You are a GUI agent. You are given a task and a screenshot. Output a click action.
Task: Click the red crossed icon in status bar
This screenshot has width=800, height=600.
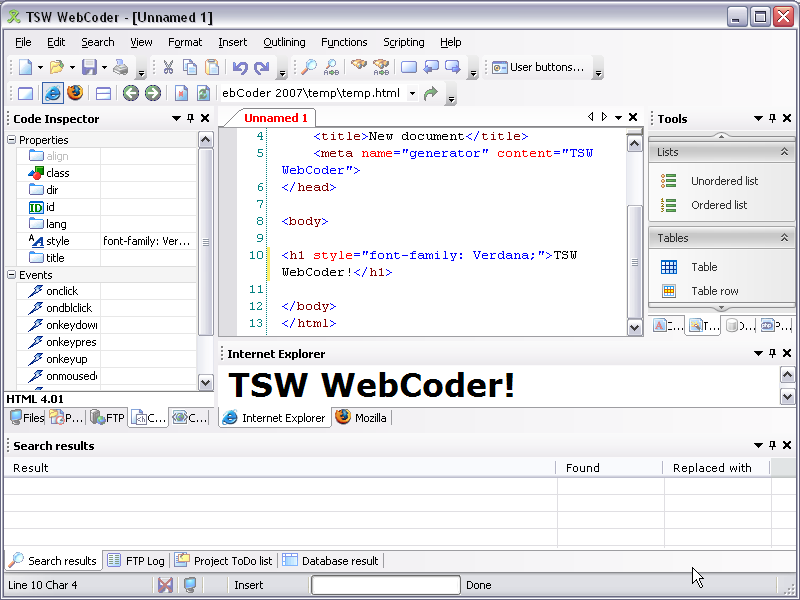[x=165, y=585]
